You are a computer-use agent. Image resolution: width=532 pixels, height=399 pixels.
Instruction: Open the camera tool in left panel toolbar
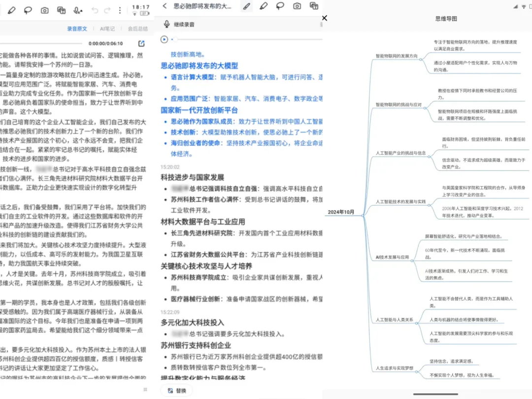(x=44, y=10)
